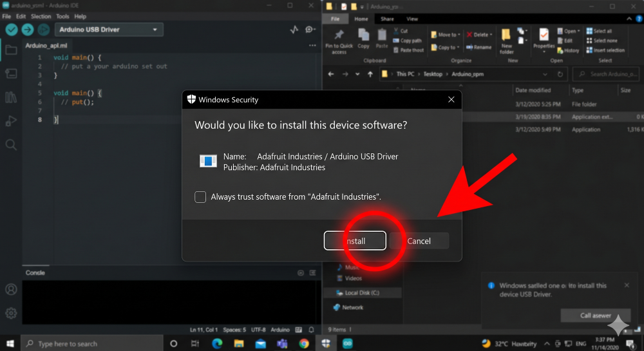Click Cut in the Explorer Clipboard group
The image size is (644, 351).
[401, 31]
